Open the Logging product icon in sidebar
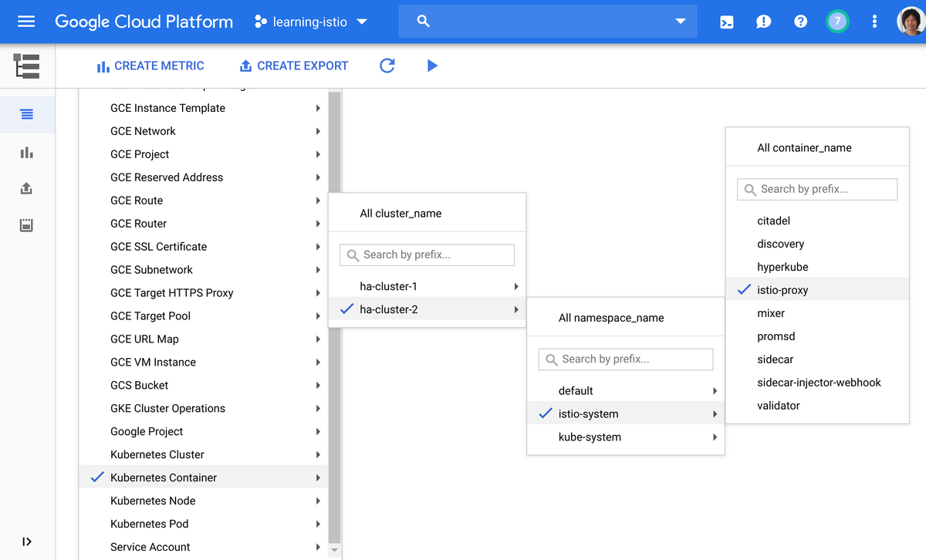This screenshot has width=926, height=560. (27, 66)
